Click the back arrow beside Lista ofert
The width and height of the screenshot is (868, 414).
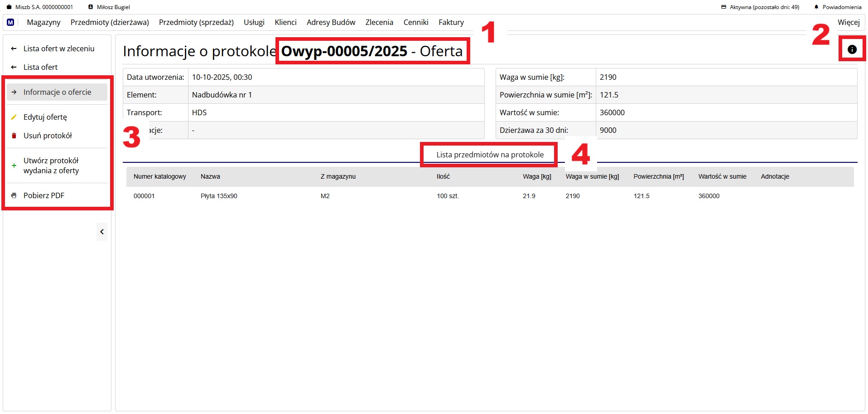(14, 67)
